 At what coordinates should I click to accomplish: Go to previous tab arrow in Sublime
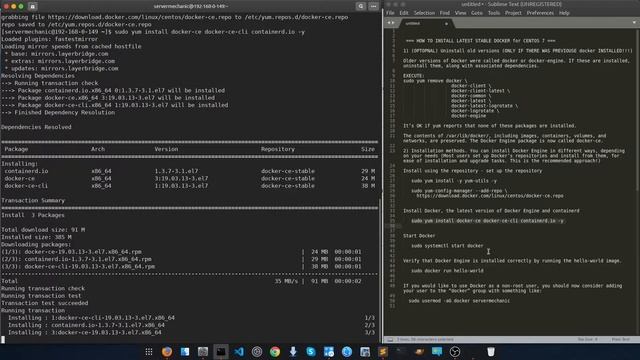click(389, 23)
